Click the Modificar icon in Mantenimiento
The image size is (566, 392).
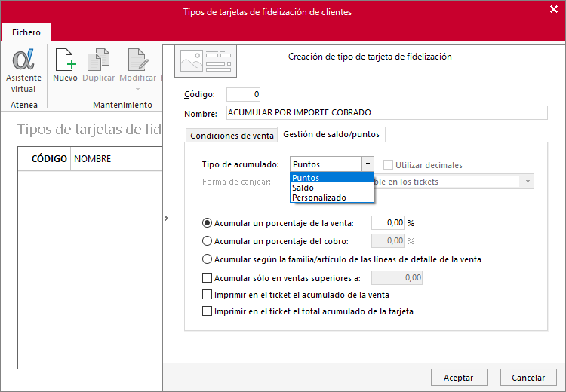coord(138,60)
